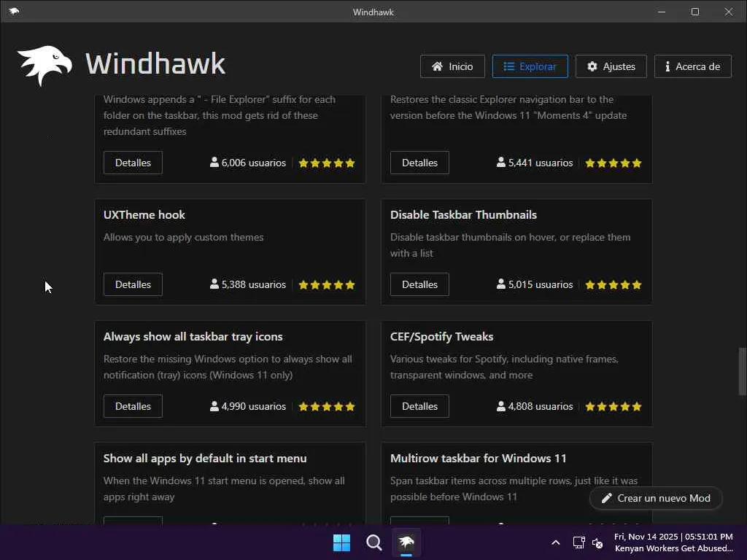The width and height of the screenshot is (747, 560).
Task: Click the taskbar date and time
Action: click(673, 542)
